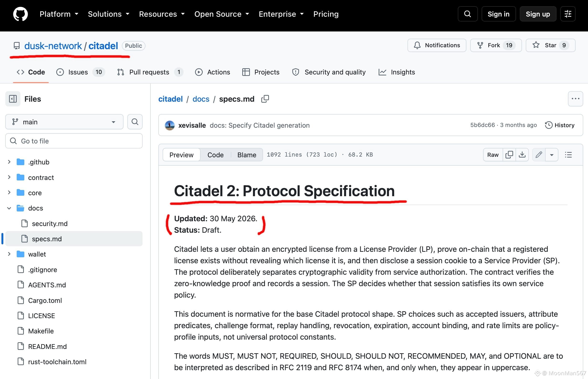Search this repository's files magnifier button
The image size is (588, 379).
pyautogui.click(x=135, y=122)
